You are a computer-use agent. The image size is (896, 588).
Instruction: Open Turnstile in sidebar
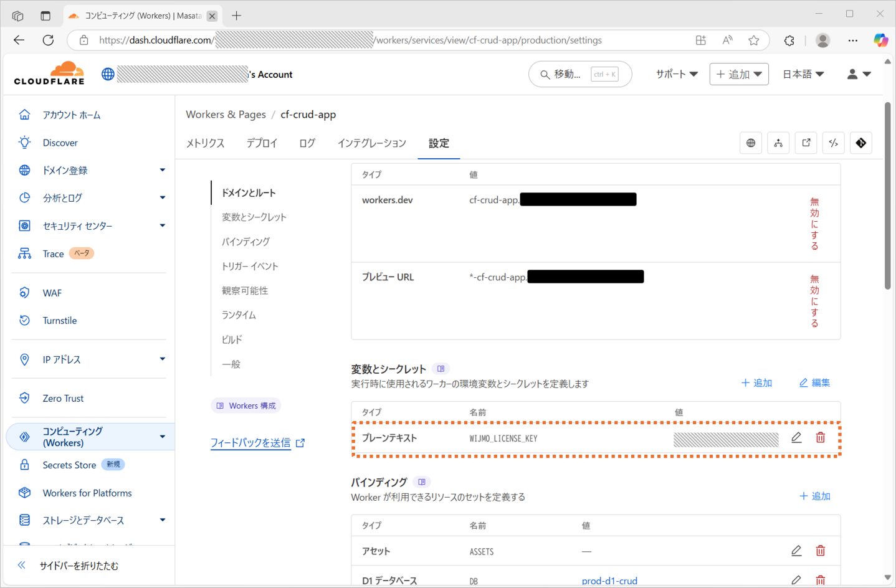pyautogui.click(x=60, y=320)
